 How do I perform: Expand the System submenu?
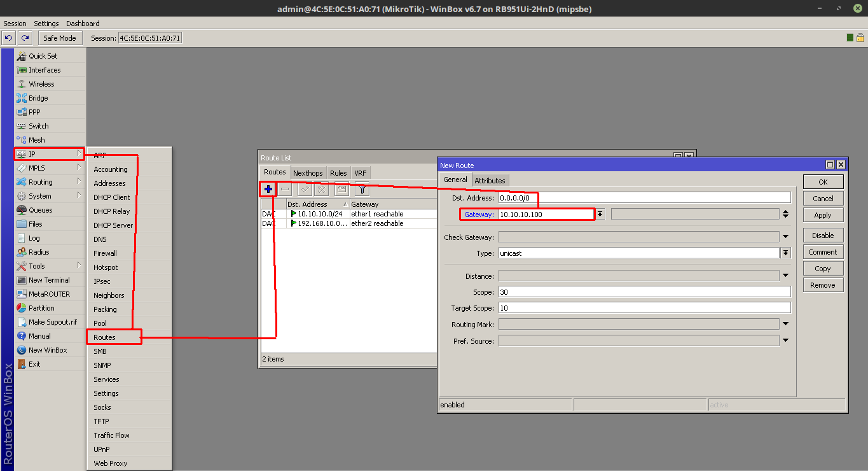(x=50, y=196)
